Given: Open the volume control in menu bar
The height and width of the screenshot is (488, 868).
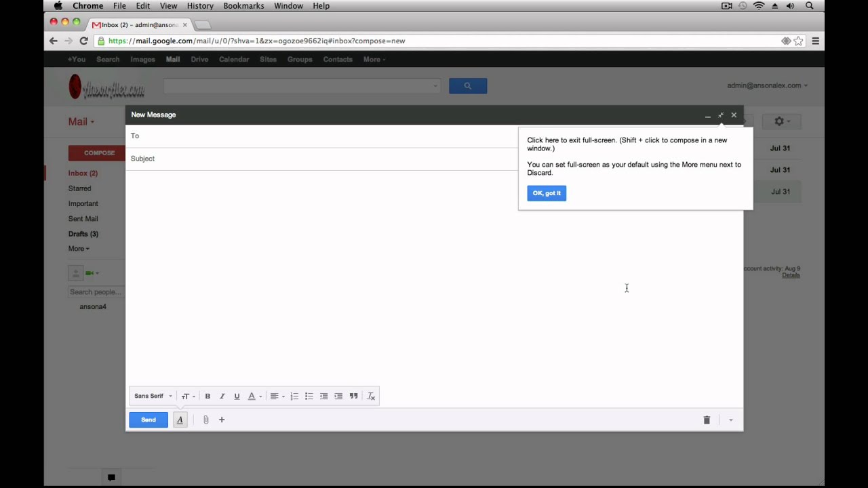Looking at the screenshot, I should point(790,6).
